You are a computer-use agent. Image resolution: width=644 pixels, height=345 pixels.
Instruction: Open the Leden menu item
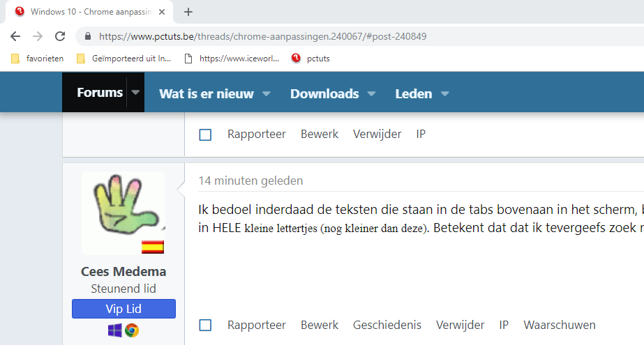point(413,94)
